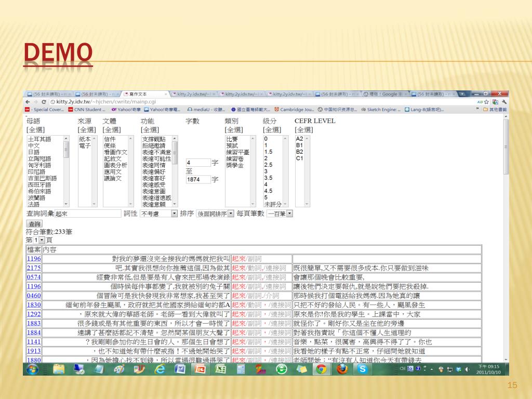Switch to the first kitty.2y.idv.tw tab

[x=193, y=94]
